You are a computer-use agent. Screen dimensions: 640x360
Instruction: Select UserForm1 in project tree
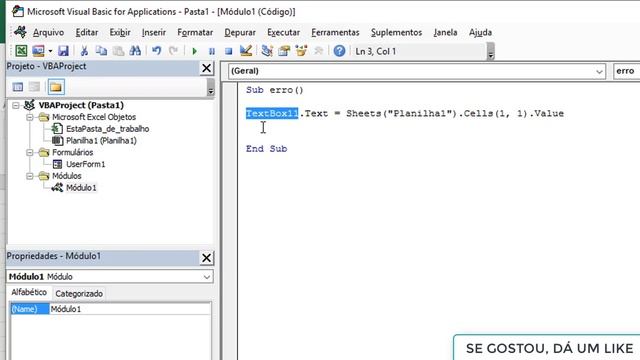[86, 164]
